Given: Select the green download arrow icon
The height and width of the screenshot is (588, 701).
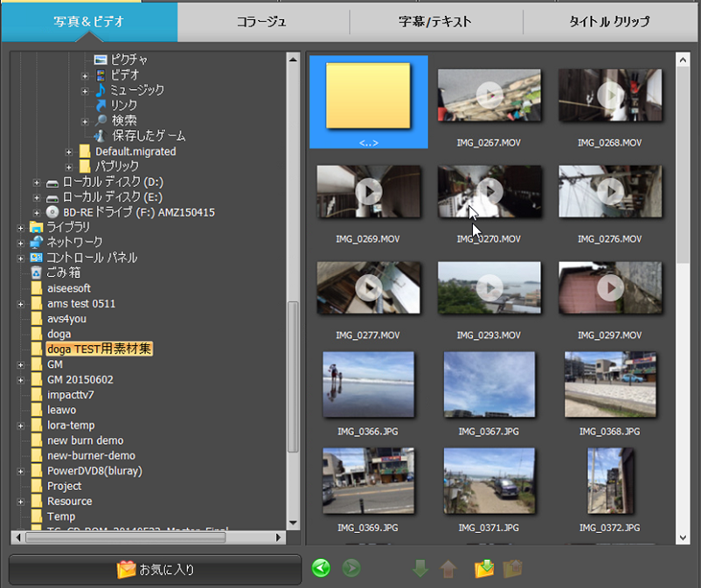Looking at the screenshot, I should pyautogui.click(x=420, y=568).
